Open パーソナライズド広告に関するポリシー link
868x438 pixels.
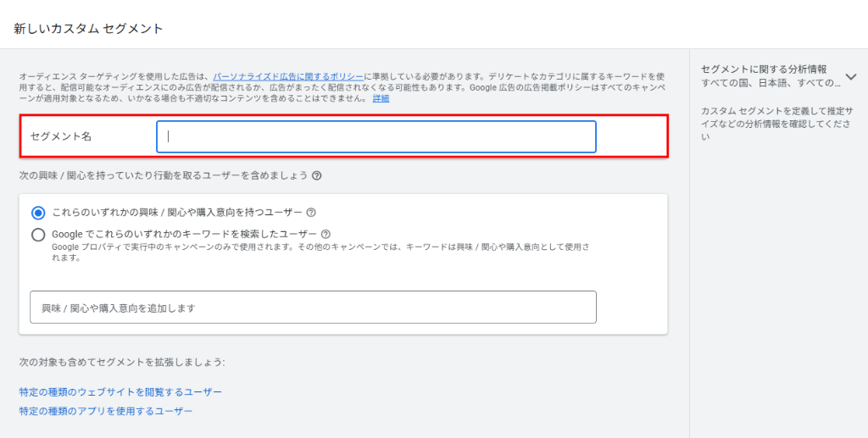pos(288,76)
